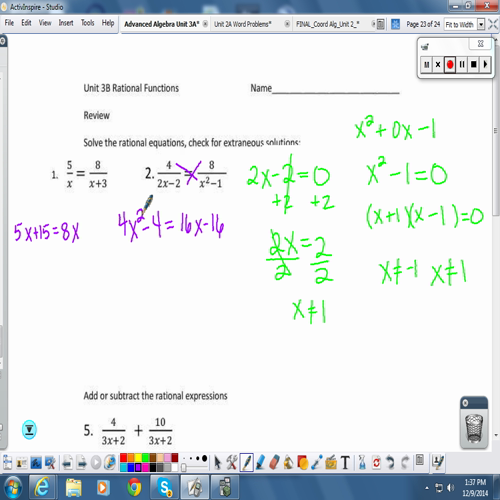Open the Design Mode wrench icon
500x500 pixels.
50,463
